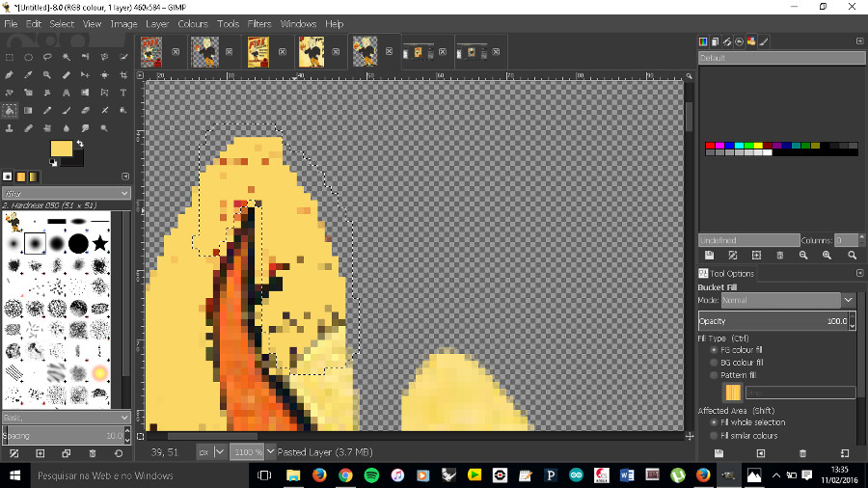The height and width of the screenshot is (488, 868).
Task: Click the Windows Start button
Action: 14,475
